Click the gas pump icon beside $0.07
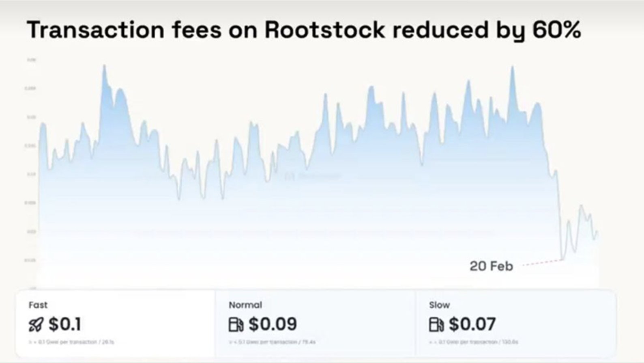This screenshot has height=363, width=644. (436, 324)
